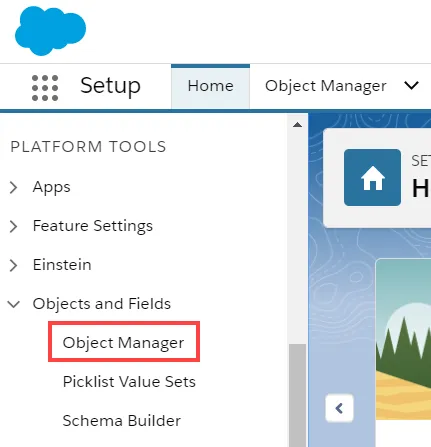431x447 pixels.
Task: Click the blue Setup Home house icon
Action: click(372, 177)
